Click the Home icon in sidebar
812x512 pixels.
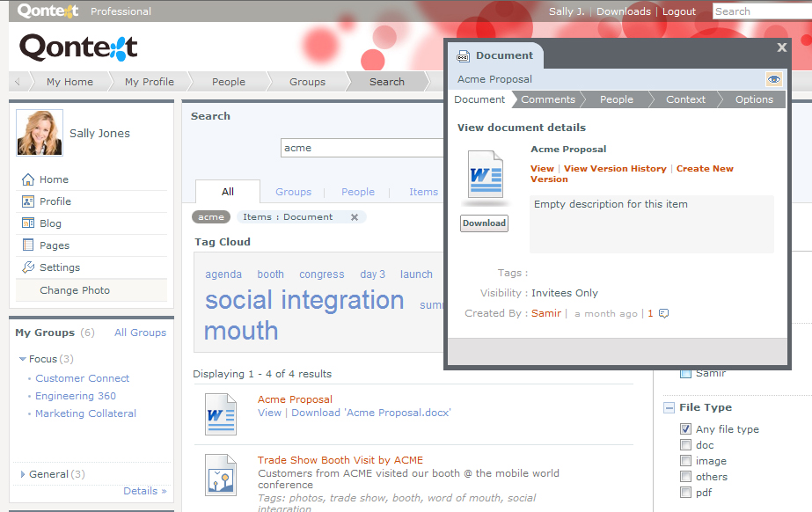pyautogui.click(x=28, y=179)
